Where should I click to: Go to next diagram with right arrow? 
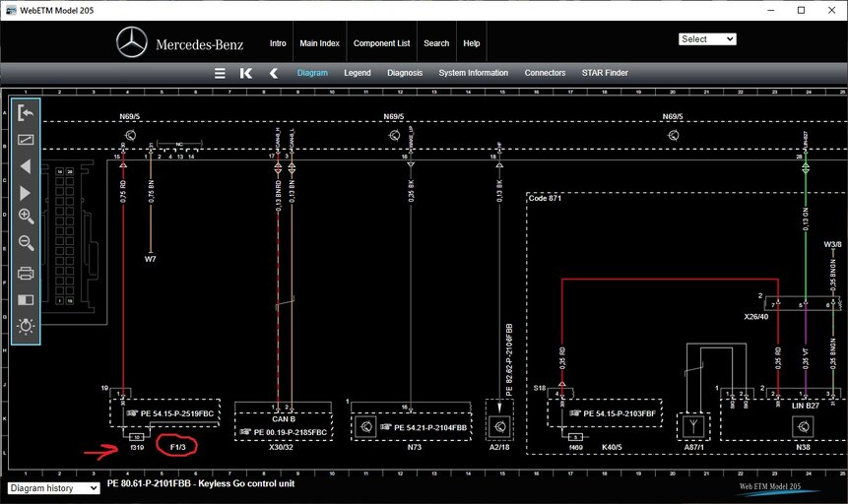26,193
